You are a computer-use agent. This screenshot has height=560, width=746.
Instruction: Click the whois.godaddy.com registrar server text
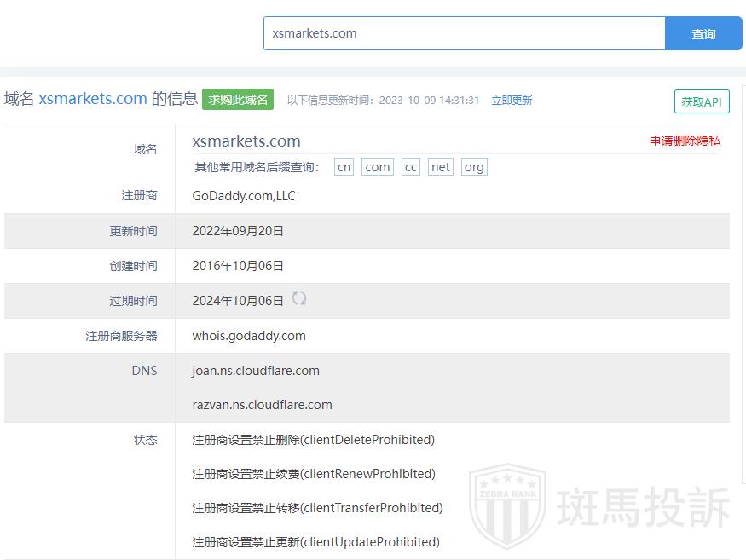(x=249, y=336)
